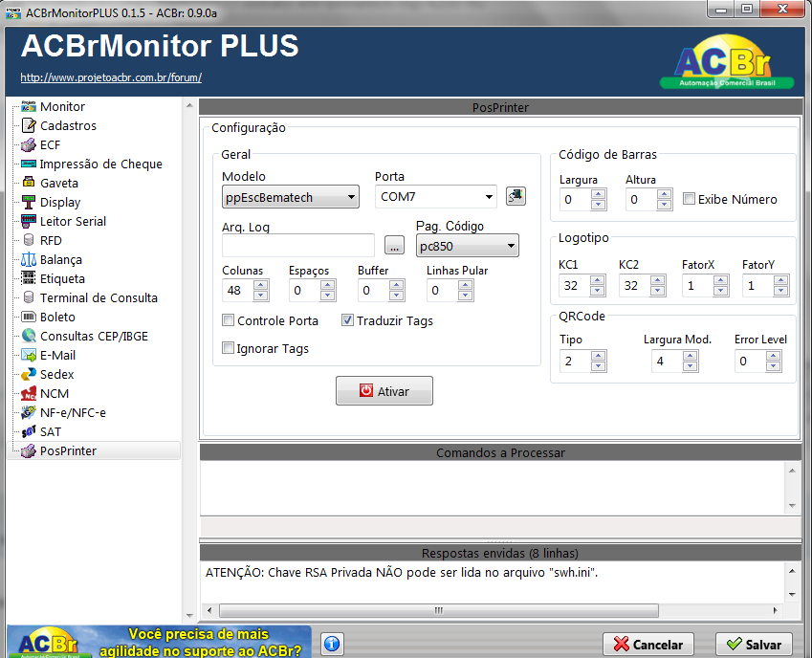Decrease the Linhas Pular value
The width and height of the screenshot is (812, 658).
pos(466,296)
